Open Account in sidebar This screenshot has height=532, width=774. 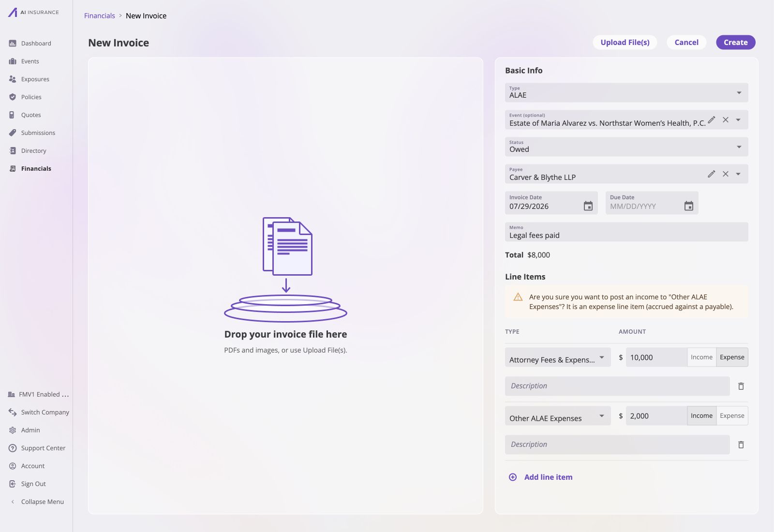(33, 466)
